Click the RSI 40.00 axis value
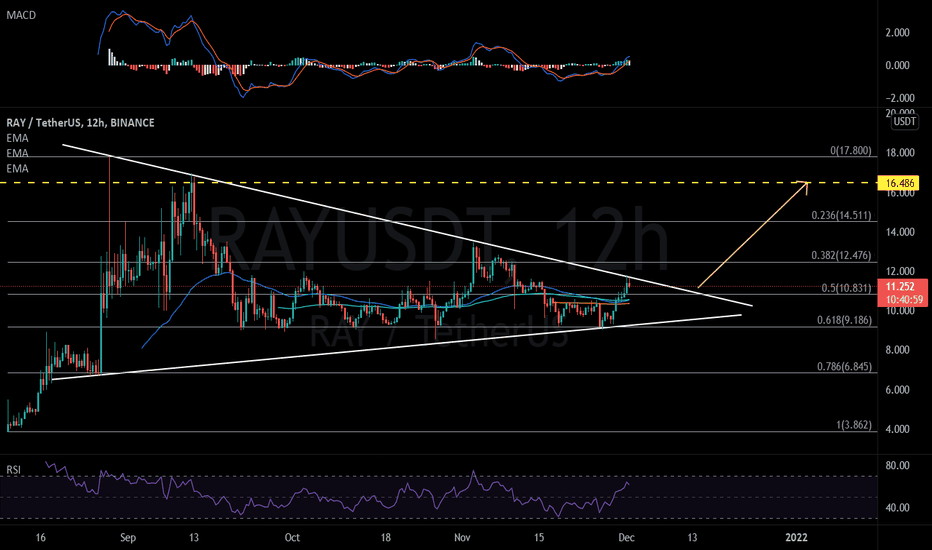The height and width of the screenshot is (550, 932). tap(898, 508)
